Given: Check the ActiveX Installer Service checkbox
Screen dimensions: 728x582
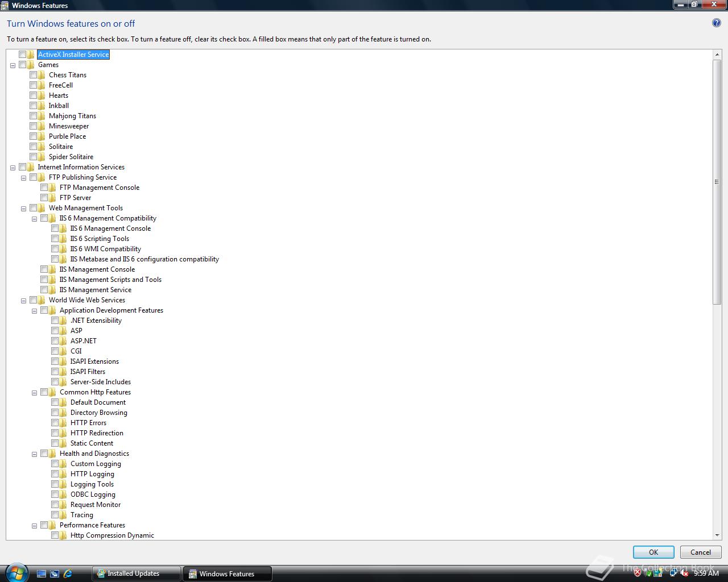Looking at the screenshot, I should coord(22,55).
